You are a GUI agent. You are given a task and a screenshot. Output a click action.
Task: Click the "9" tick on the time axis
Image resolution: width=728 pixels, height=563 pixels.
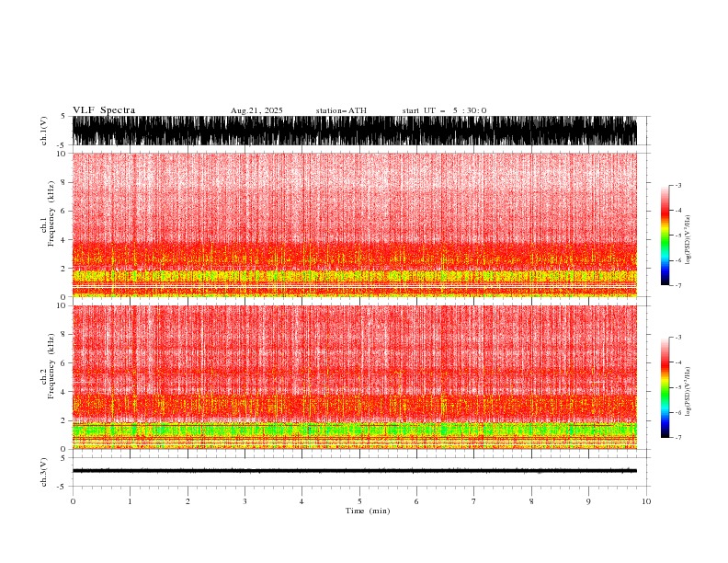click(x=588, y=501)
